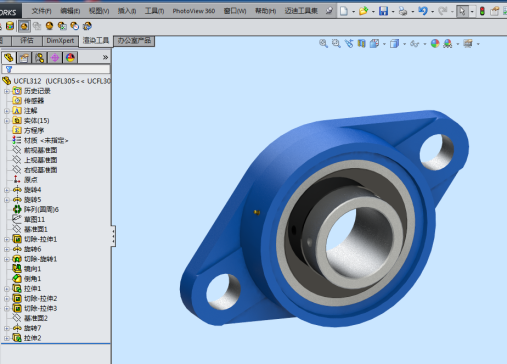Viewport: 507px width, 364px height.
Task: Click the pushpin icon beside menu bar
Action: 329,11
